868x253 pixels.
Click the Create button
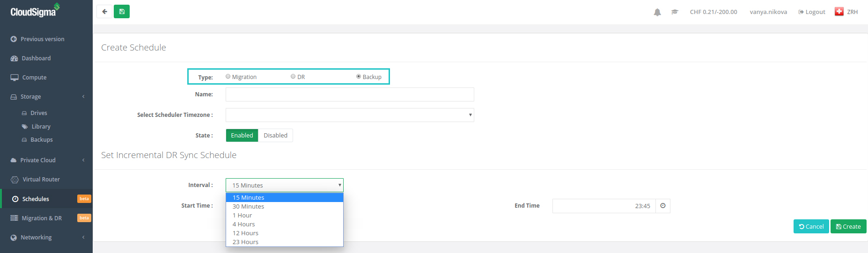point(848,226)
